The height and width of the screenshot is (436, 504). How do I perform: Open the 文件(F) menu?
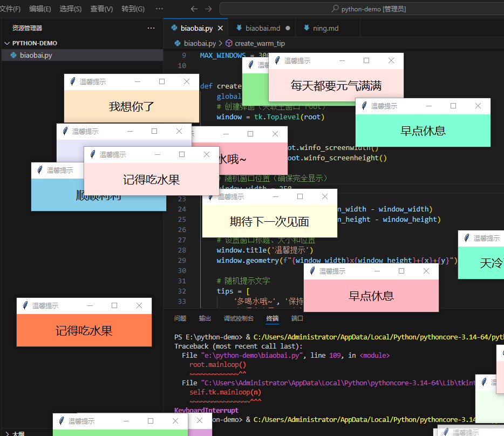pyautogui.click(x=10, y=9)
